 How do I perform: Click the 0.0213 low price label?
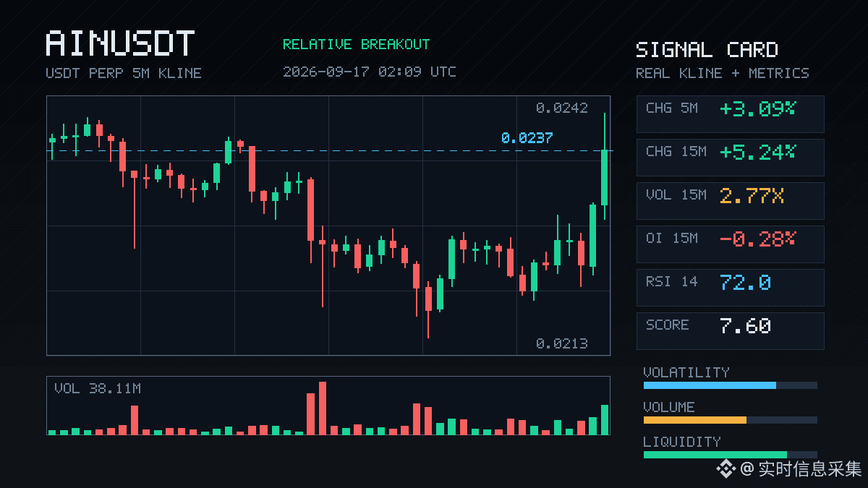coord(561,343)
